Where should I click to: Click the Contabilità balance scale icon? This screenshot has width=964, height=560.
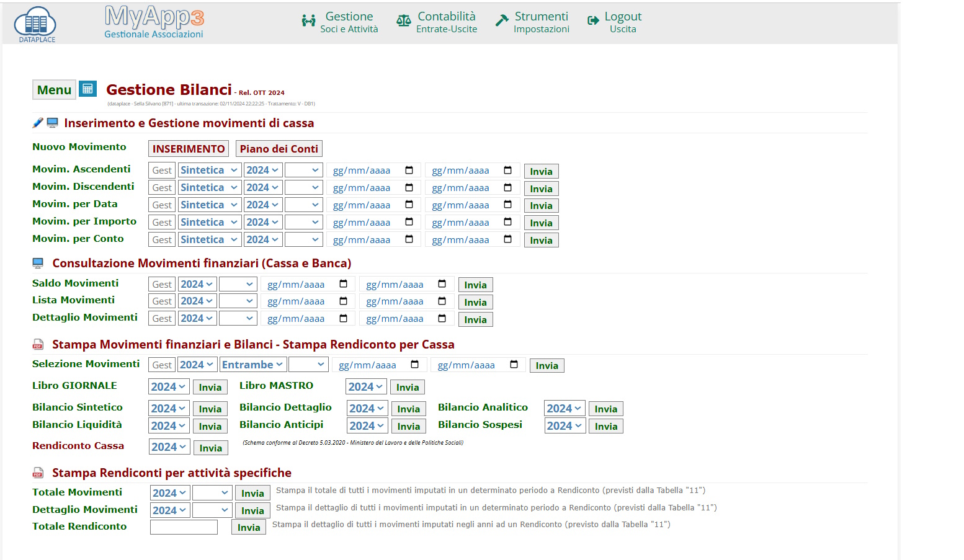[404, 20]
